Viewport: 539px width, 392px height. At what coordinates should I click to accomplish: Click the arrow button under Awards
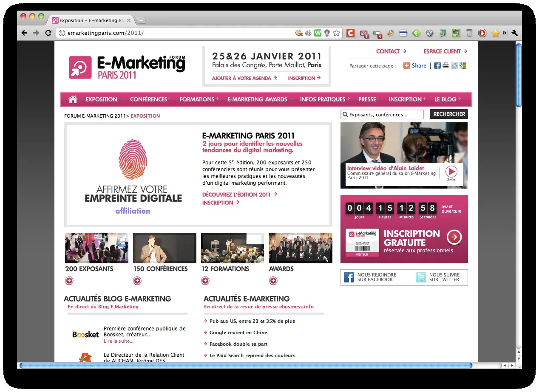point(273,281)
